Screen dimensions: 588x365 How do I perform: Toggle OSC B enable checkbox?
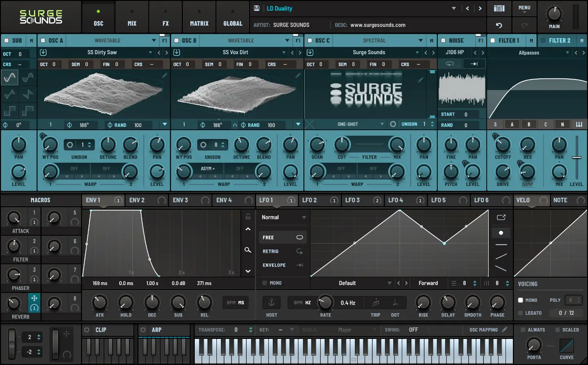(x=176, y=40)
